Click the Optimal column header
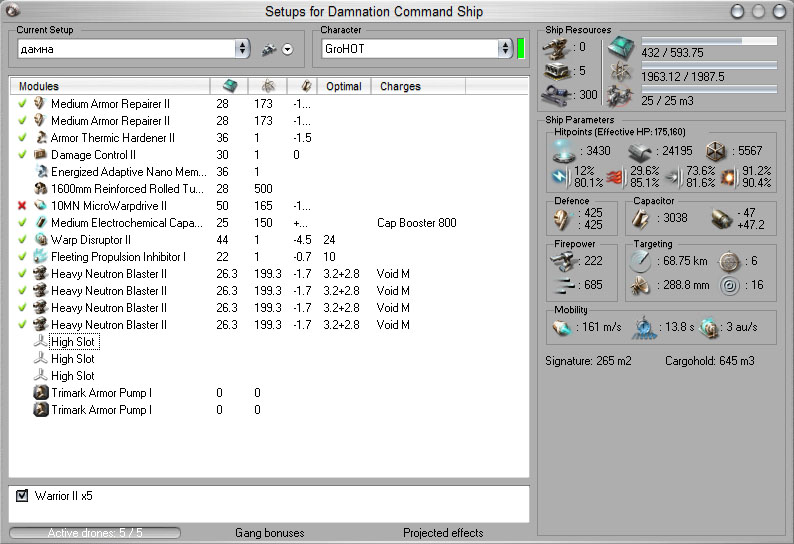The width and height of the screenshot is (794, 544). coord(344,86)
